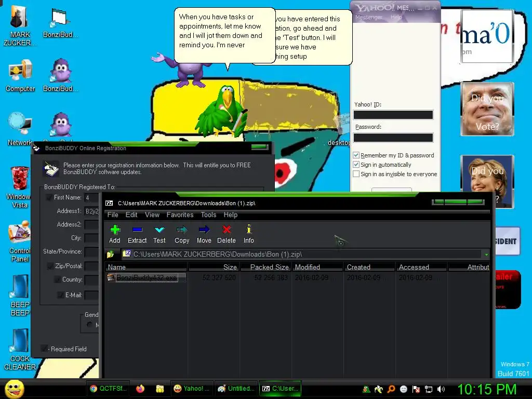Expand the 7-Zip address bar dropdown arrow

486,254
